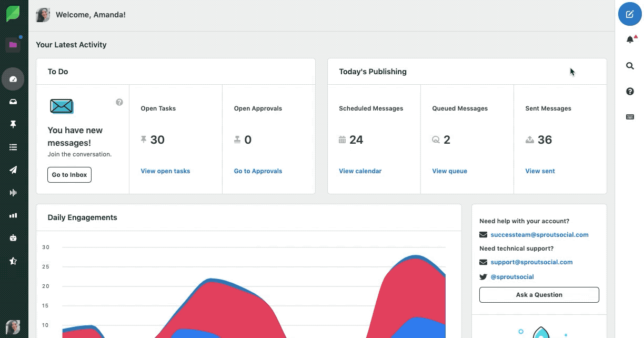
Task: Click the Twitter bird icon in support card
Action: [x=483, y=277]
